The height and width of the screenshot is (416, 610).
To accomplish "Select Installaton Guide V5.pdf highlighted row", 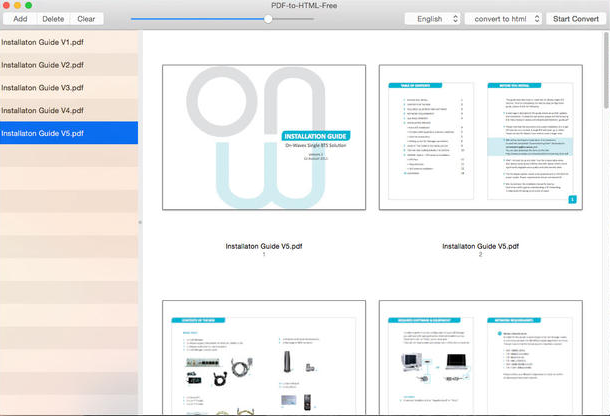I will [x=69, y=133].
